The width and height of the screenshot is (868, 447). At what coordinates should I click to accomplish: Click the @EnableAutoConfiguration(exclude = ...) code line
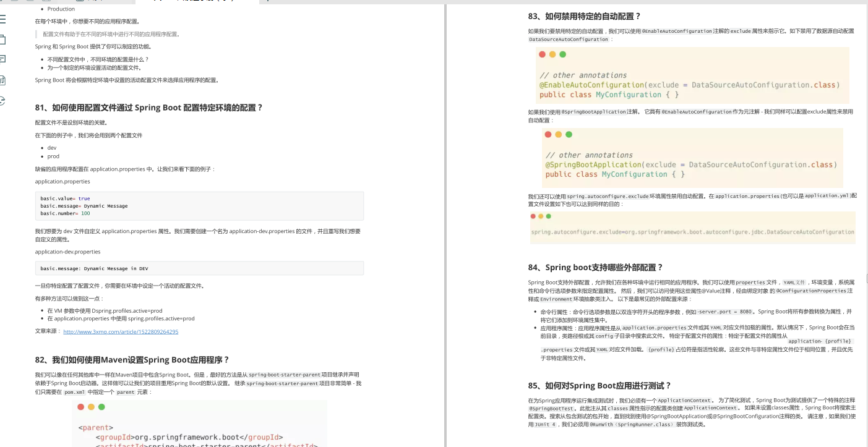click(x=690, y=85)
